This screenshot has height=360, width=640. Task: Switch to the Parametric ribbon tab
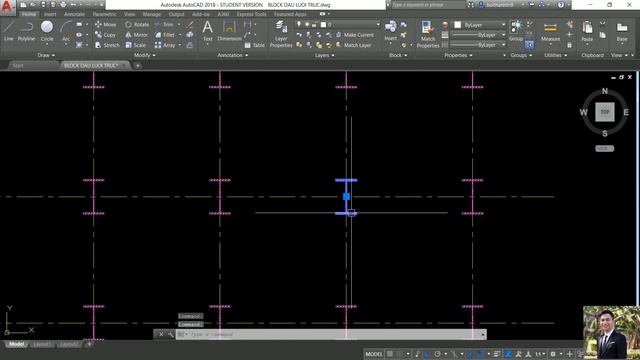tap(104, 14)
